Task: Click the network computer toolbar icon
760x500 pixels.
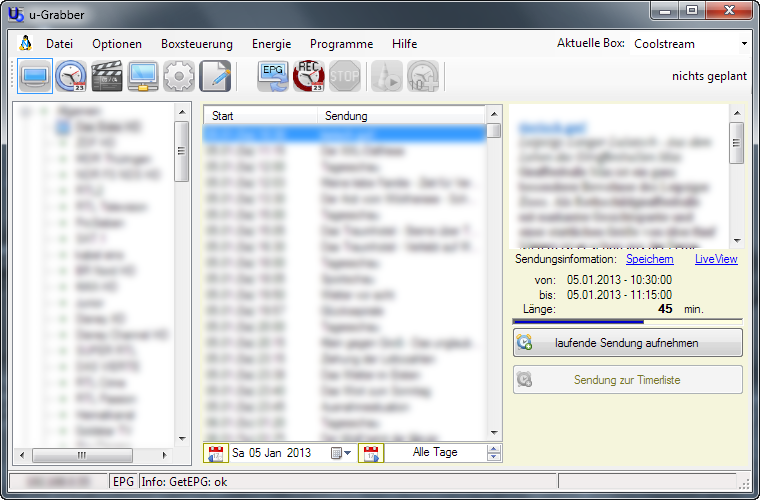Action: [143, 76]
